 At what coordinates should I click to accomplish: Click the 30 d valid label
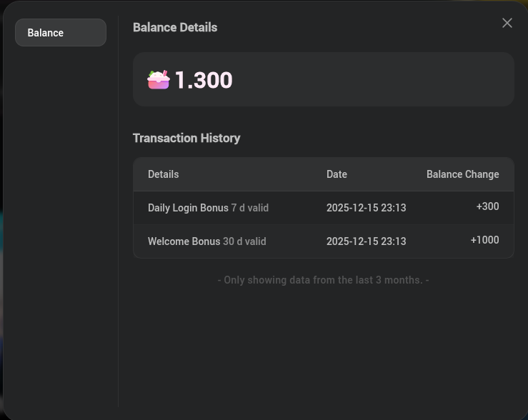(x=244, y=241)
